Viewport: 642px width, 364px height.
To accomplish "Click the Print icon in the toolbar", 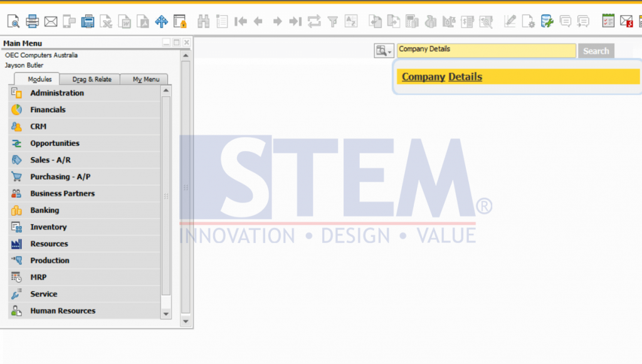I will point(32,21).
